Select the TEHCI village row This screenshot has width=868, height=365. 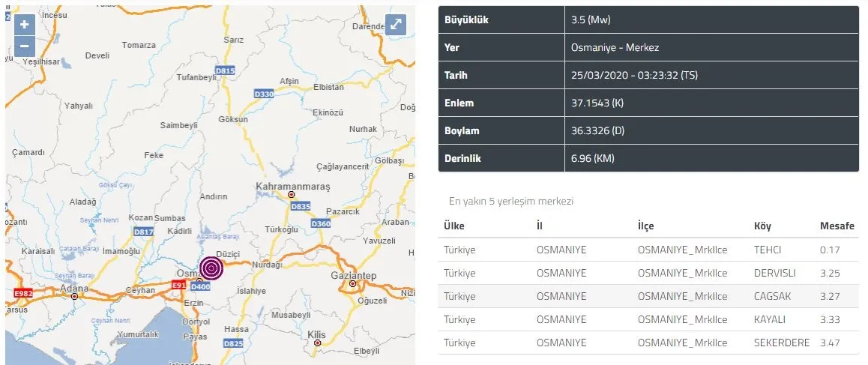click(x=648, y=250)
